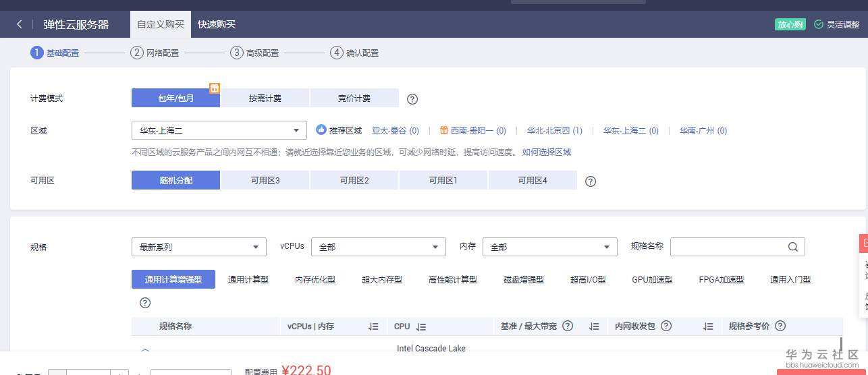Click the ¥222.50 配置费用 price
The image size is (868, 375).
[x=306, y=370]
